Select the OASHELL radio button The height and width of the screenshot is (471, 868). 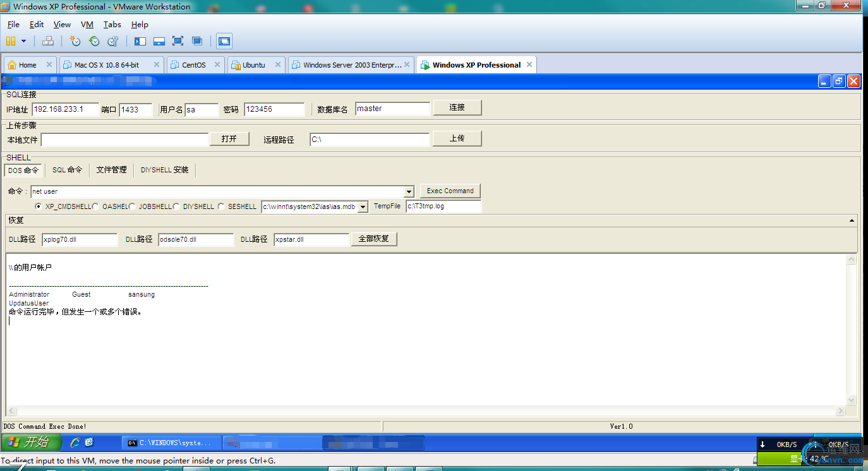97,206
